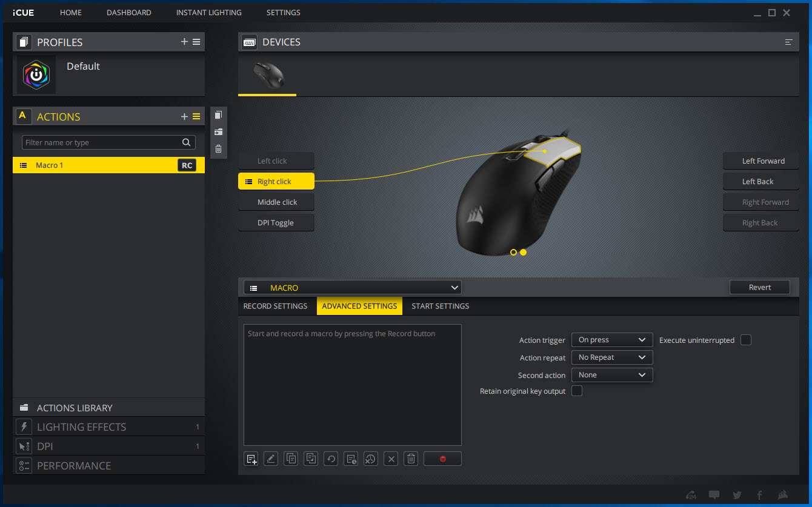Click the trash icon in macro toolbar

tap(411, 459)
